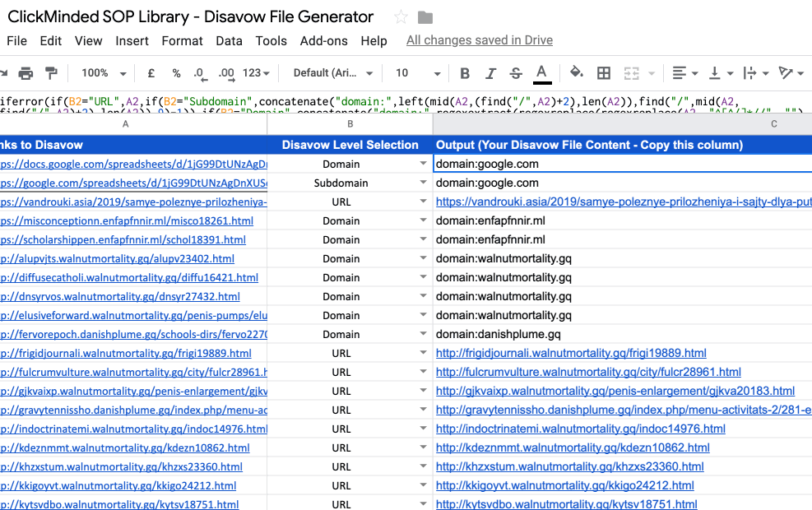812x510 pixels.
Task: Click 'All changes saved in Drive' link
Action: tap(479, 40)
